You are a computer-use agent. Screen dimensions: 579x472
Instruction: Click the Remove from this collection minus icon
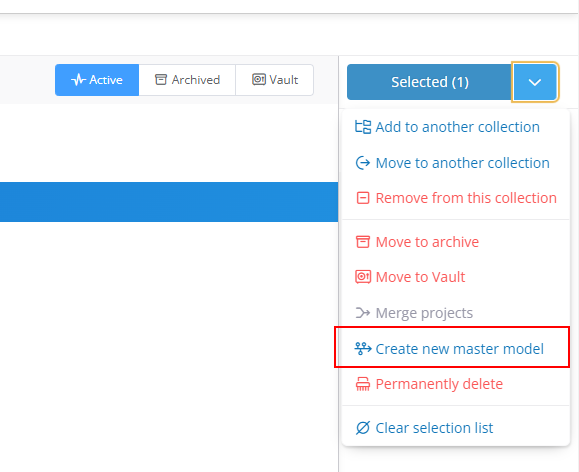pyautogui.click(x=363, y=198)
